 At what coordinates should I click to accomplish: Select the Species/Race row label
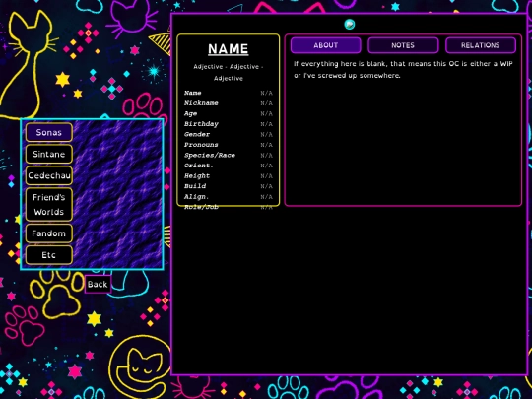[210, 155]
